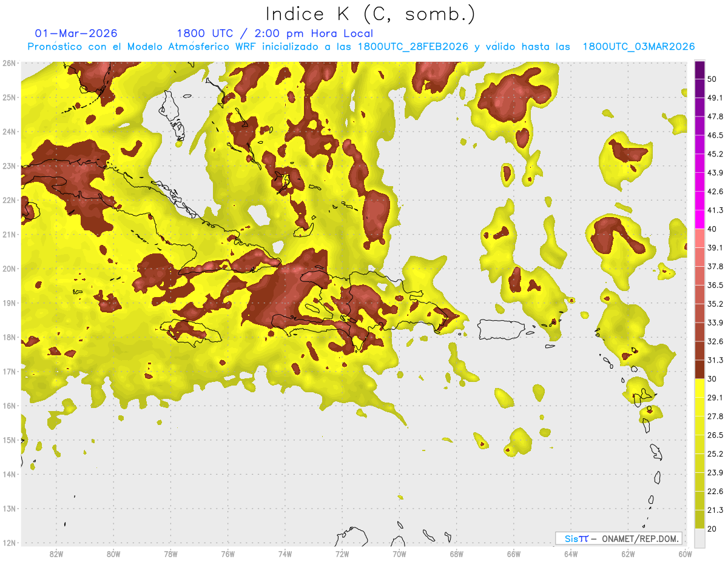728x562 pixels.
Task: Click the '33.9' color scale value
Action: (715, 323)
